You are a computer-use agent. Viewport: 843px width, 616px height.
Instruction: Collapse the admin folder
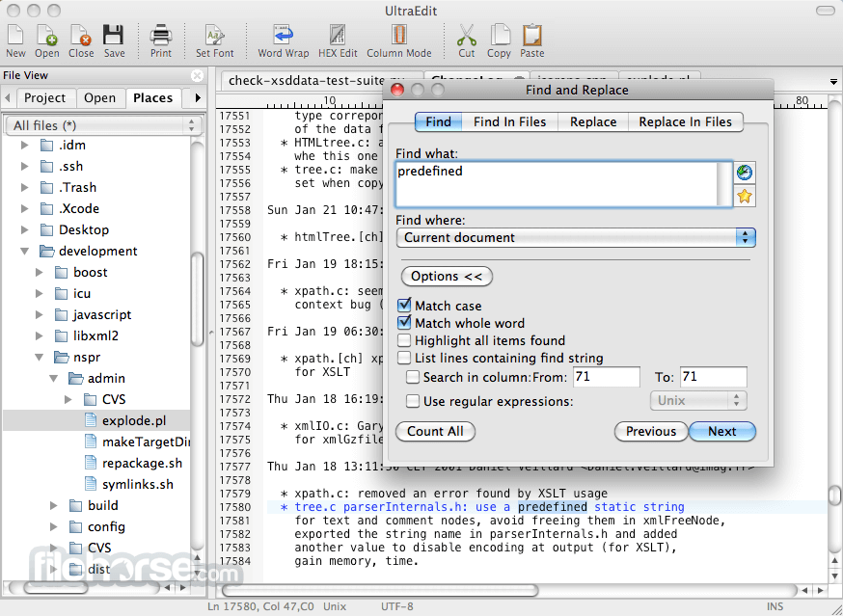tap(54, 379)
